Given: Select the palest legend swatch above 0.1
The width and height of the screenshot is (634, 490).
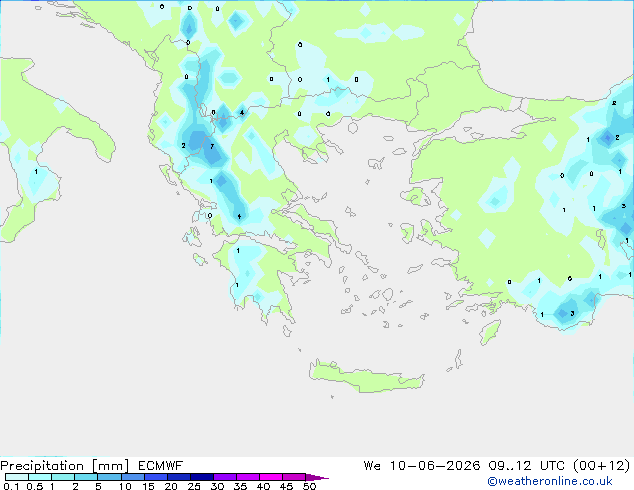Looking at the screenshot, I should click(x=17, y=477).
